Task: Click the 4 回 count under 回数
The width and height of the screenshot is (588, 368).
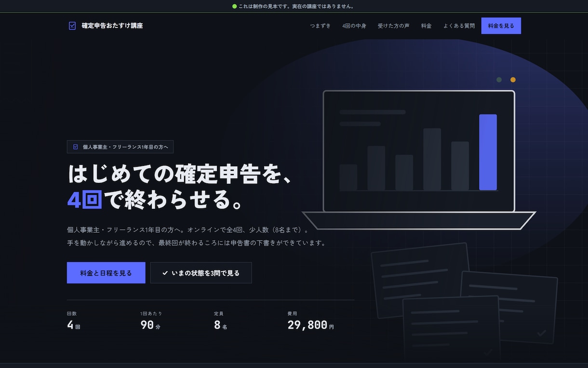Action: 74,325
